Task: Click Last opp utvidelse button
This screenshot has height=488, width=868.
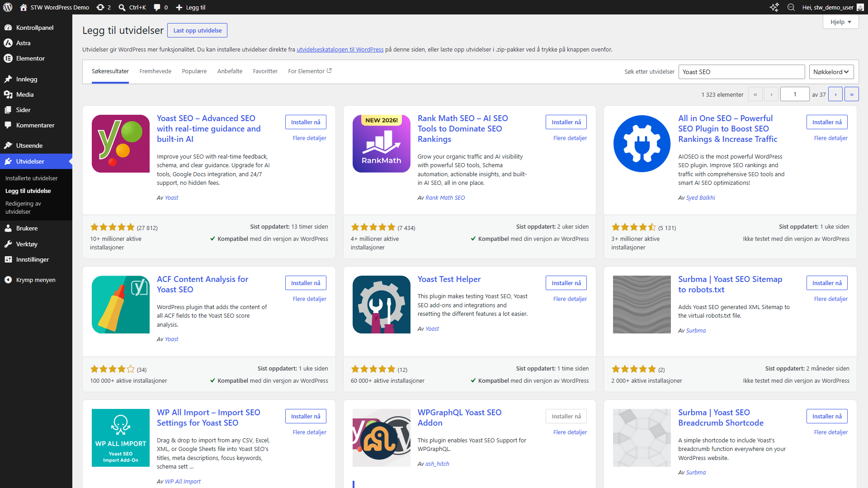Action: click(x=198, y=30)
